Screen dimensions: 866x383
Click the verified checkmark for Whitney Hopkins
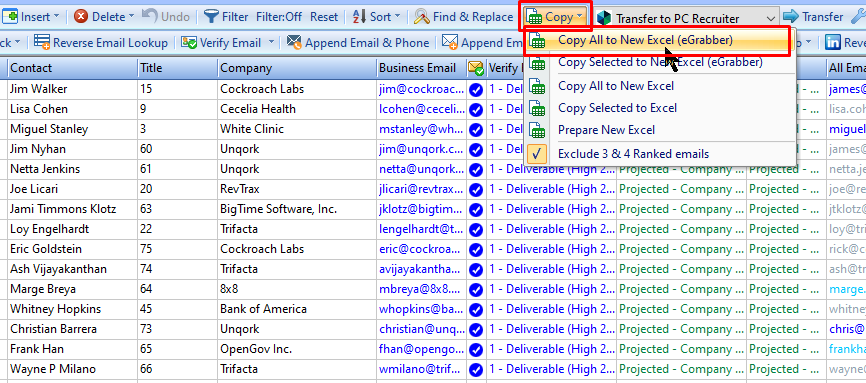[x=476, y=309]
